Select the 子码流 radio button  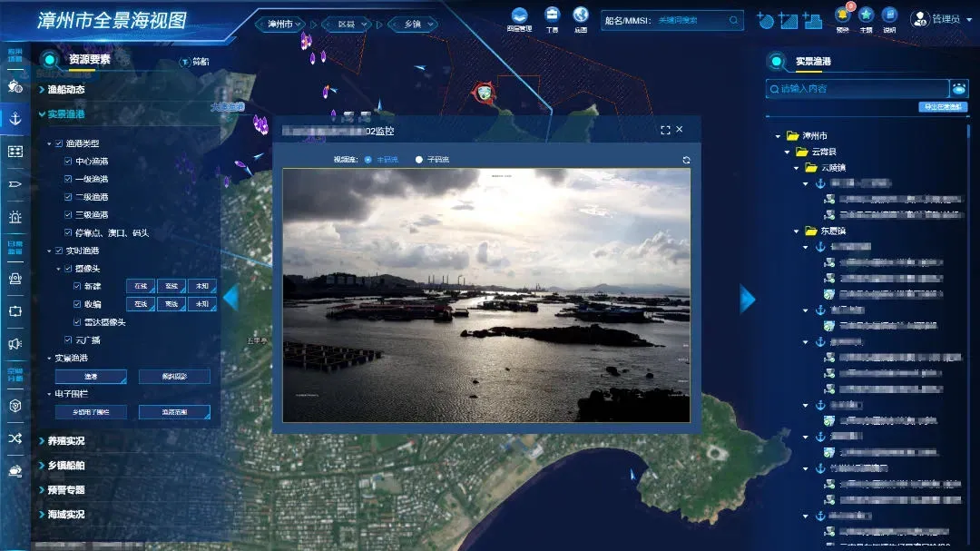[418, 160]
